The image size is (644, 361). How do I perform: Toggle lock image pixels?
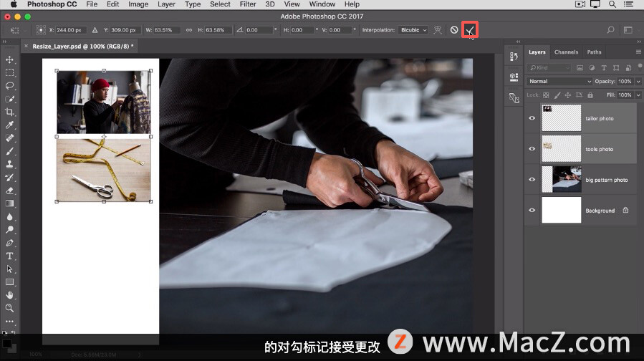[557, 95]
